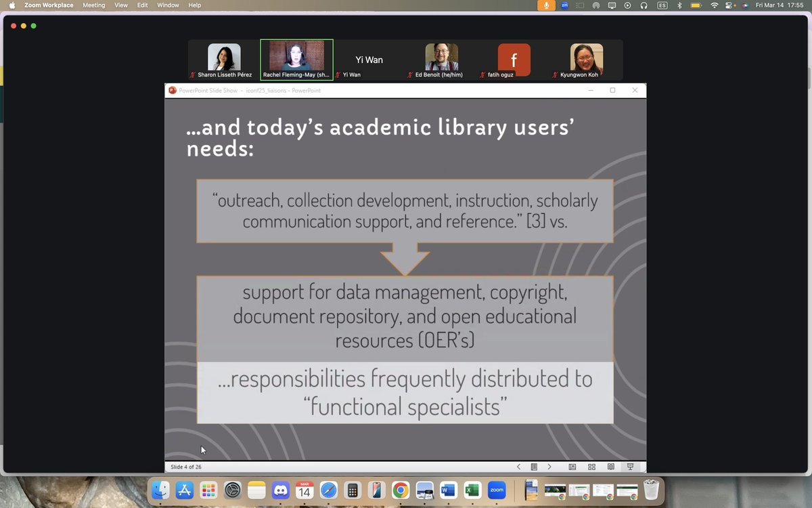Switch to Reading View in PowerPoint status bar
This screenshot has height=508, width=812.
coord(611,467)
